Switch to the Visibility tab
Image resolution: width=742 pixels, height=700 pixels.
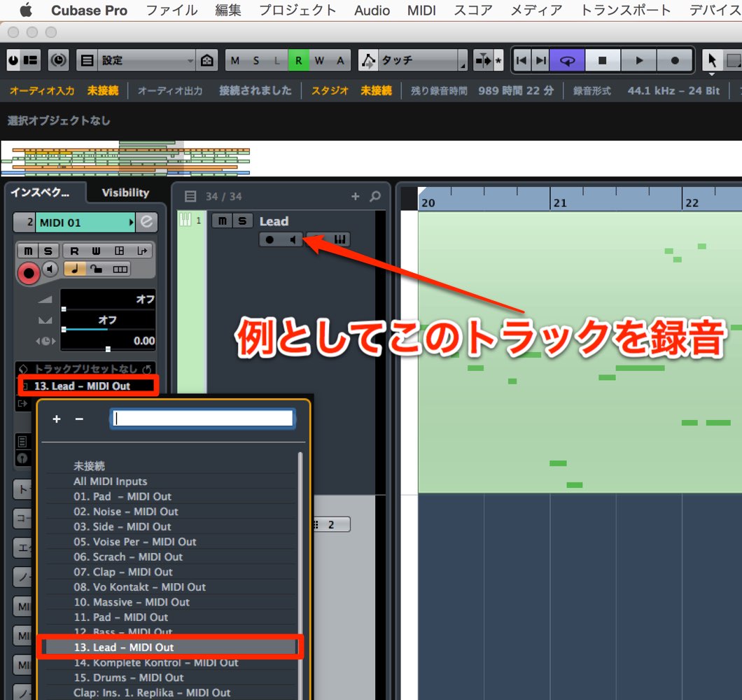pyautogui.click(x=125, y=192)
